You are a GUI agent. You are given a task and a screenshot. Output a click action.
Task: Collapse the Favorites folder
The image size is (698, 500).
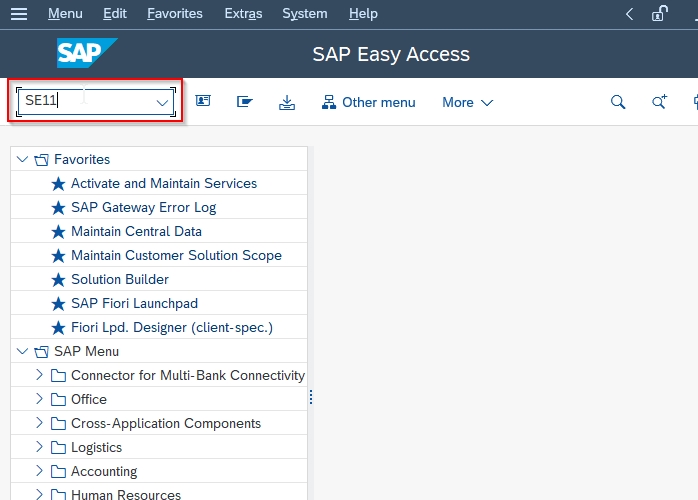tap(22, 159)
